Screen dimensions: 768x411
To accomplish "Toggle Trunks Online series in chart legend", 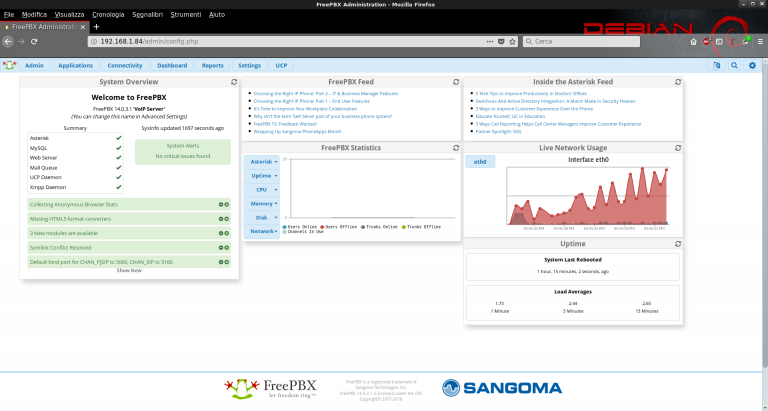I will pyautogui.click(x=379, y=227).
